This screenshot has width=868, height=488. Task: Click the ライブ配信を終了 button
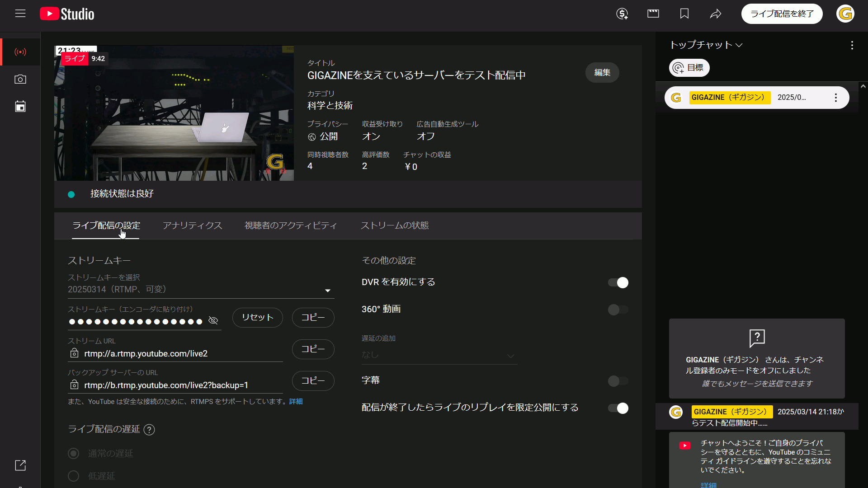(x=782, y=14)
